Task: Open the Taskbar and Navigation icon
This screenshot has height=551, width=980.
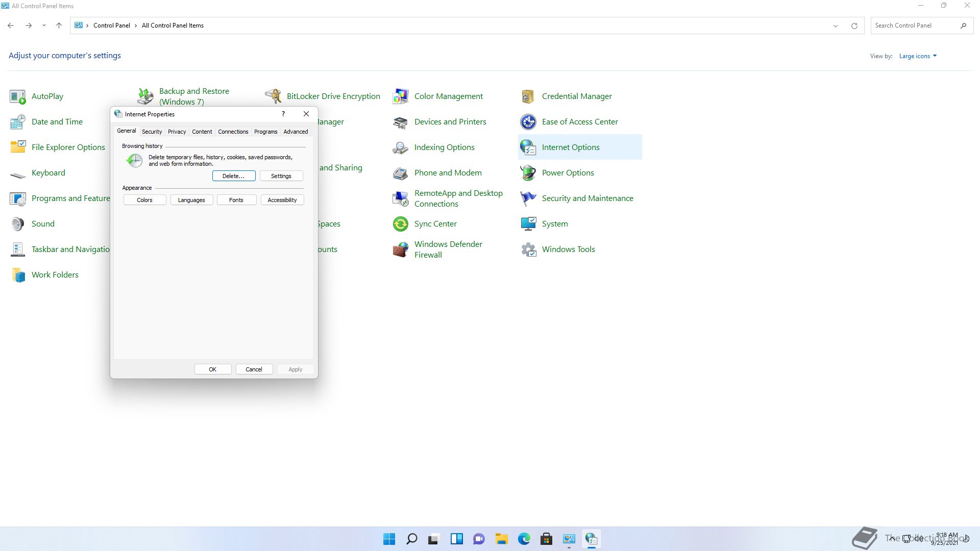Action: (18, 249)
